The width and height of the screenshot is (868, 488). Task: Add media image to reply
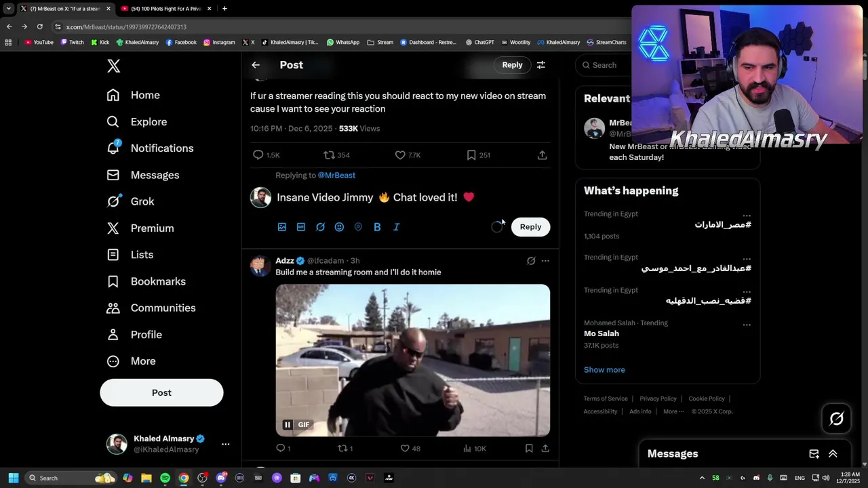pyautogui.click(x=282, y=227)
